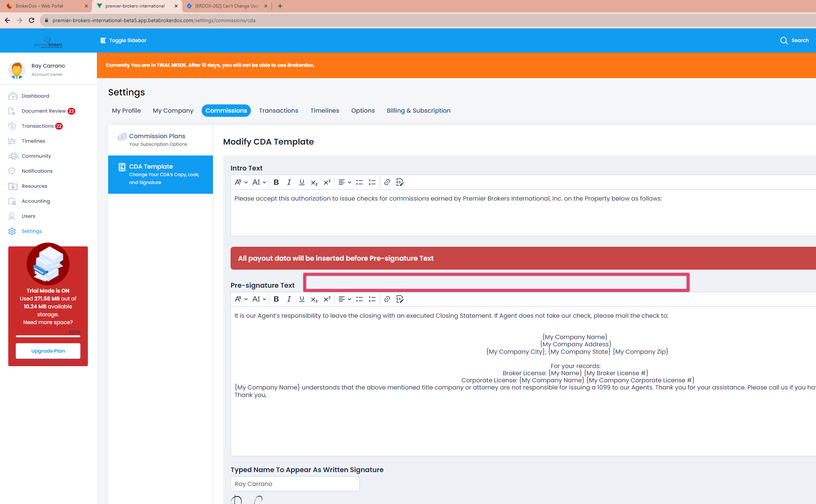Click the storage usage progress bar
816x504 pixels.
(48, 336)
